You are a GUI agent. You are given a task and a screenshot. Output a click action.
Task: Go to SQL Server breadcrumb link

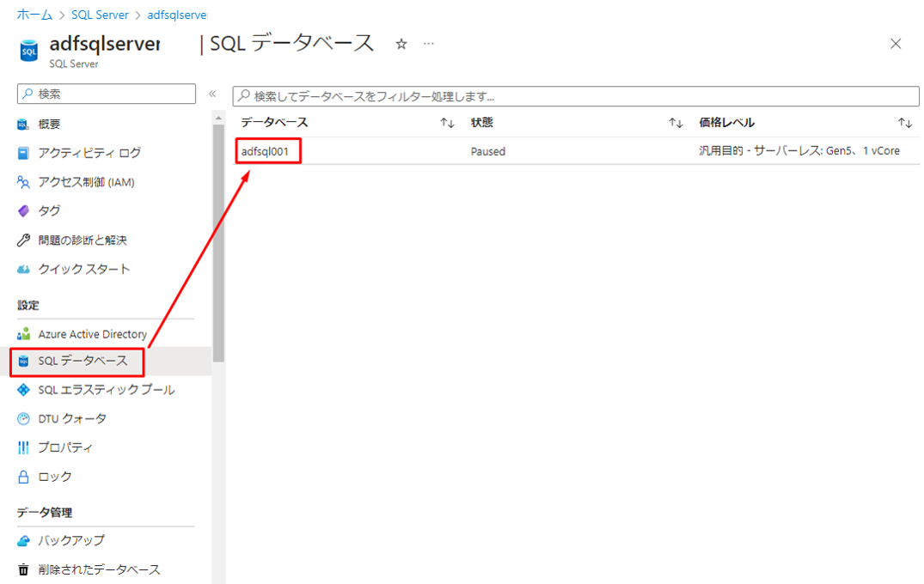click(100, 15)
